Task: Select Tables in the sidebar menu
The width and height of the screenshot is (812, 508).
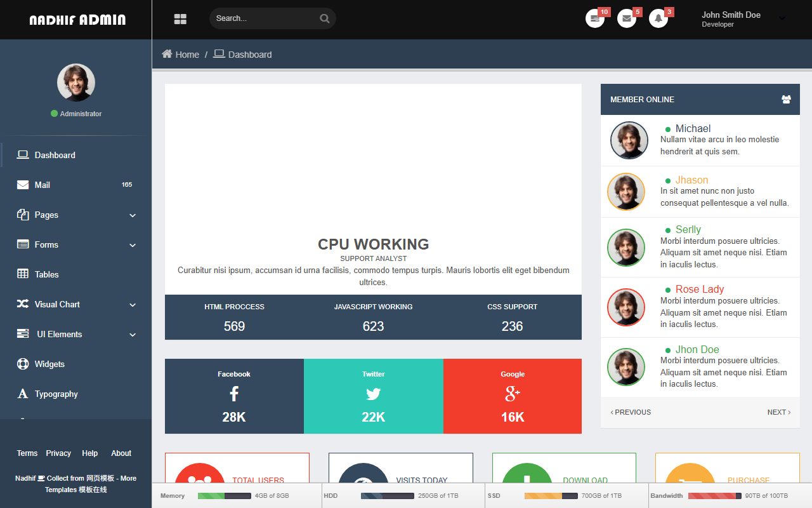Action: pyautogui.click(x=76, y=274)
